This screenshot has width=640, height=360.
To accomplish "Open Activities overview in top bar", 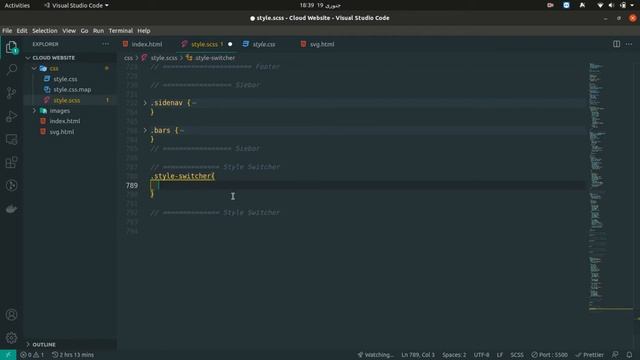I will pos(17,5).
